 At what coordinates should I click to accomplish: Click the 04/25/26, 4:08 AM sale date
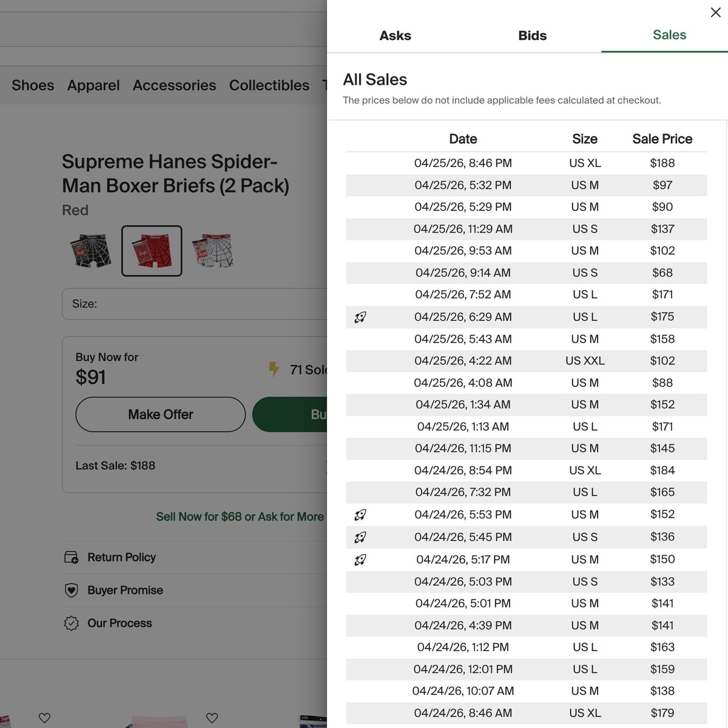pyautogui.click(x=463, y=383)
